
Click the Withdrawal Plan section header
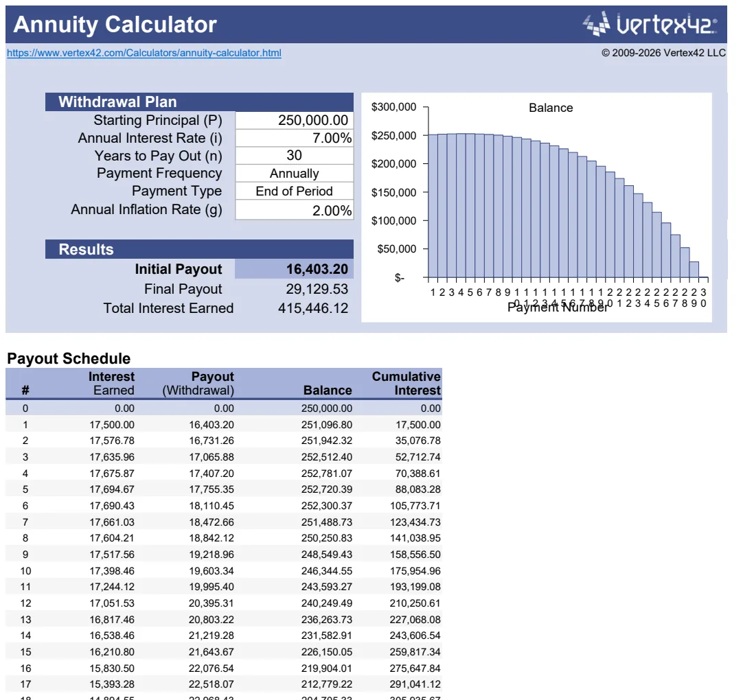pyautogui.click(x=200, y=102)
